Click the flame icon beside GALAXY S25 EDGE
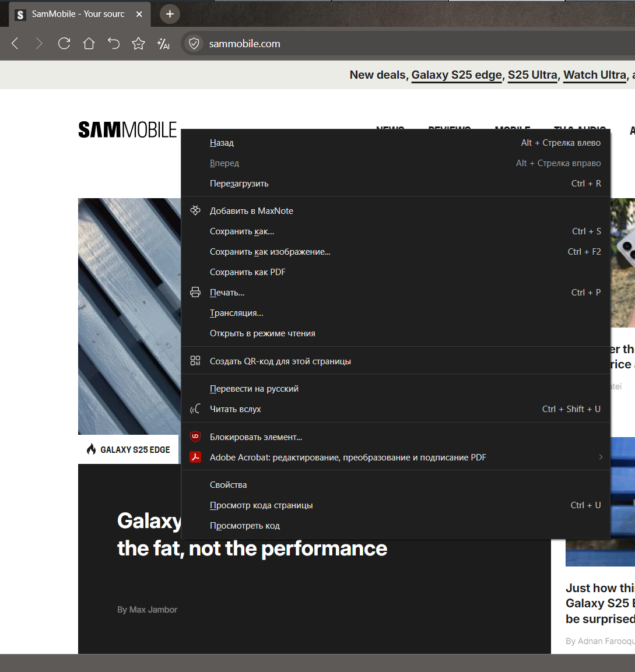 (x=91, y=449)
